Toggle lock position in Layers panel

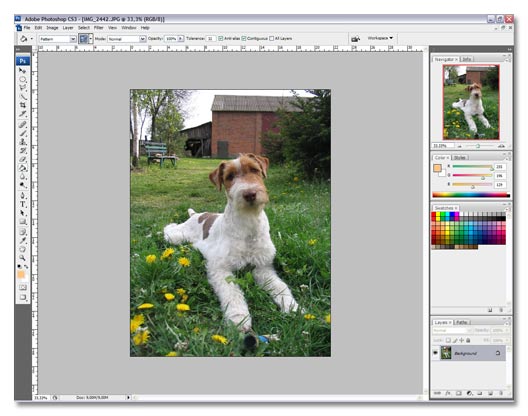pyautogui.click(x=462, y=340)
